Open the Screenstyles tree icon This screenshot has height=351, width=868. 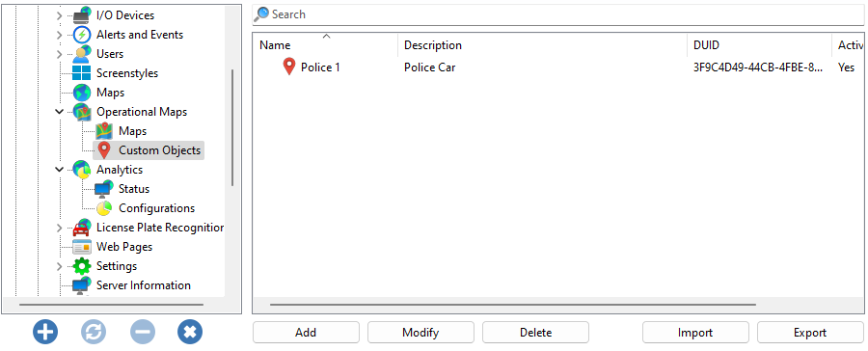coord(81,73)
